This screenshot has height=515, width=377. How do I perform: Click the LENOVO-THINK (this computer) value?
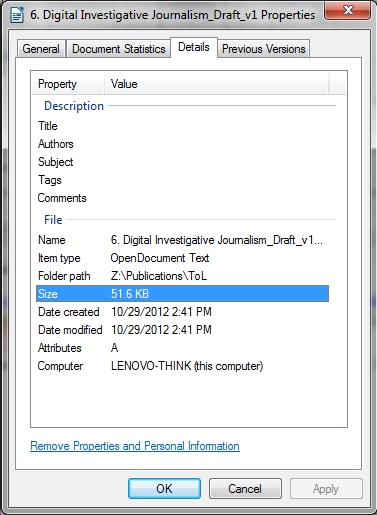[x=187, y=366]
